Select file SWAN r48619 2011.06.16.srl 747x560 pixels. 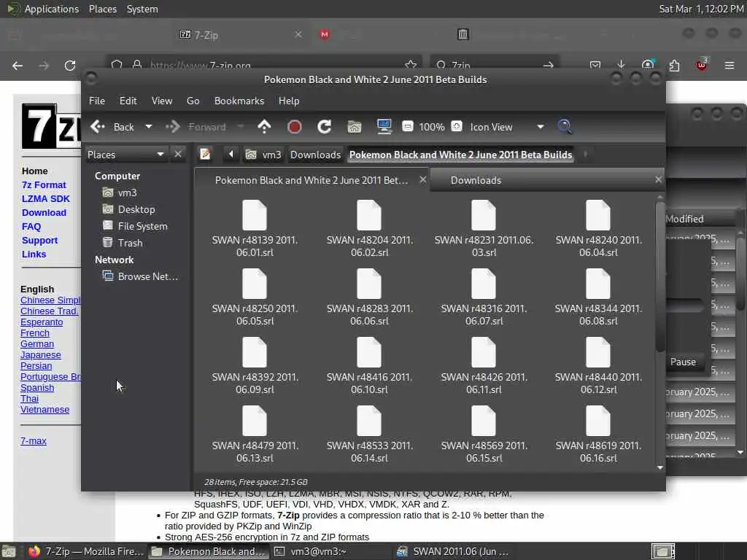pos(598,435)
